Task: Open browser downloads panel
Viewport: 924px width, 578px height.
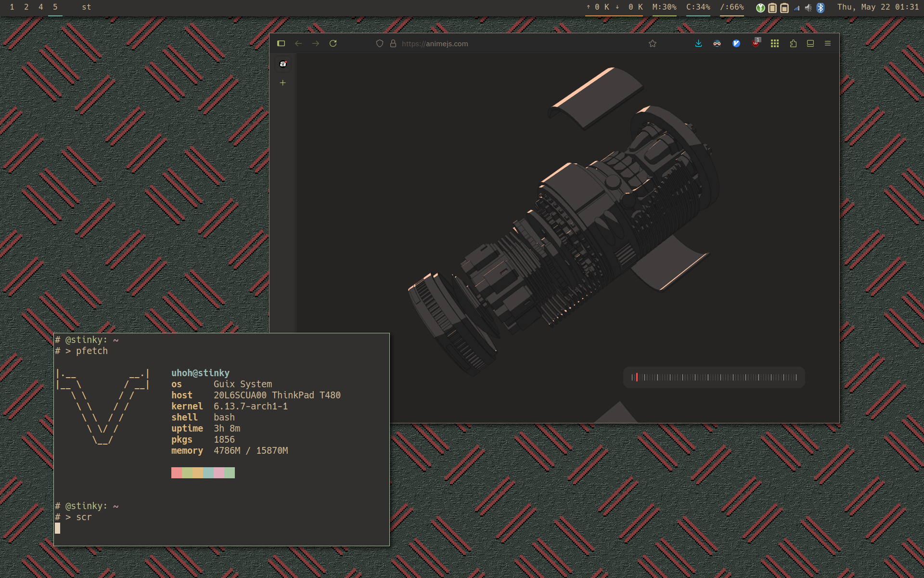Action: tap(699, 43)
